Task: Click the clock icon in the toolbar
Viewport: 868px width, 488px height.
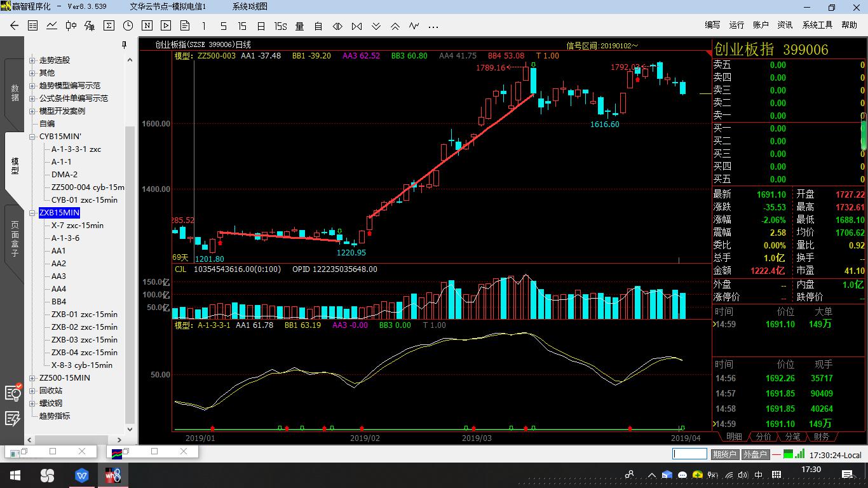Action: coord(128,26)
